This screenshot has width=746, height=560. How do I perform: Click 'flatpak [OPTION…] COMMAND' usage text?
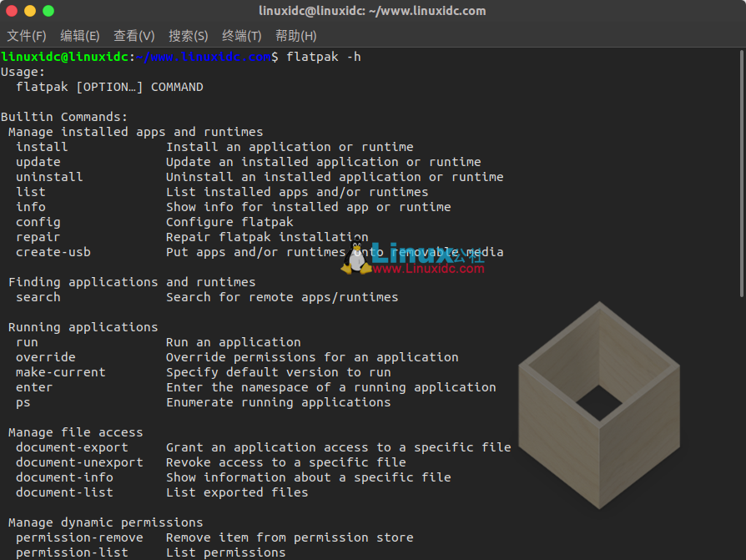point(109,87)
